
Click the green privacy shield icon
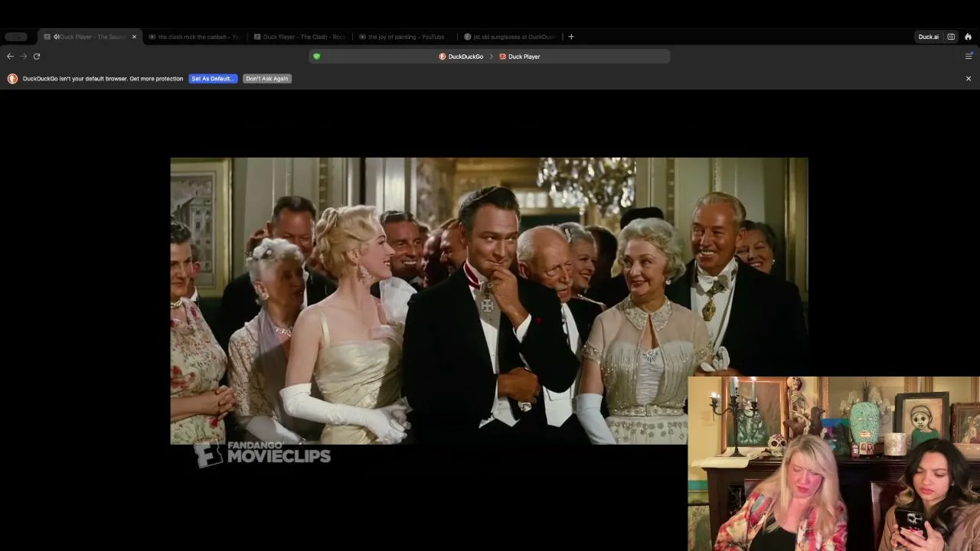tap(316, 56)
